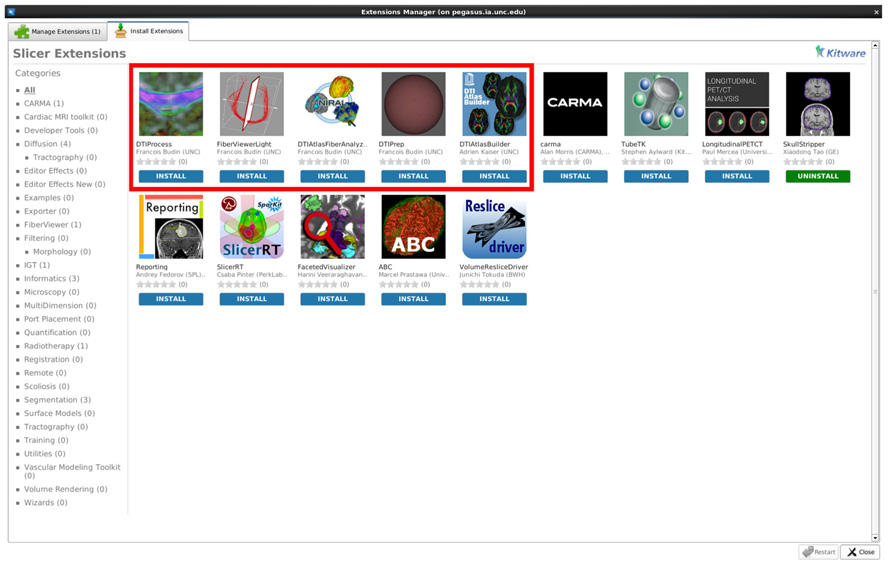892x565 pixels.
Task: Filter by Volume Rendering category
Action: click(65, 489)
